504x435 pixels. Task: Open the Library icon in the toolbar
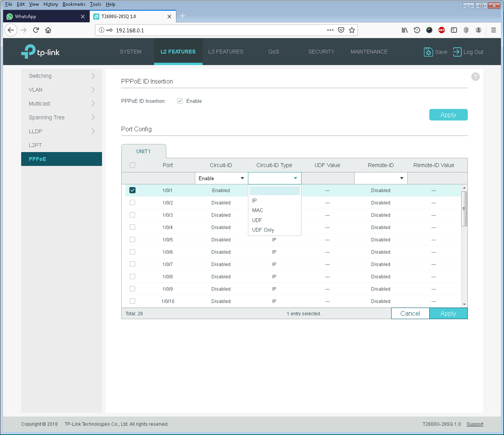pyautogui.click(x=405, y=30)
